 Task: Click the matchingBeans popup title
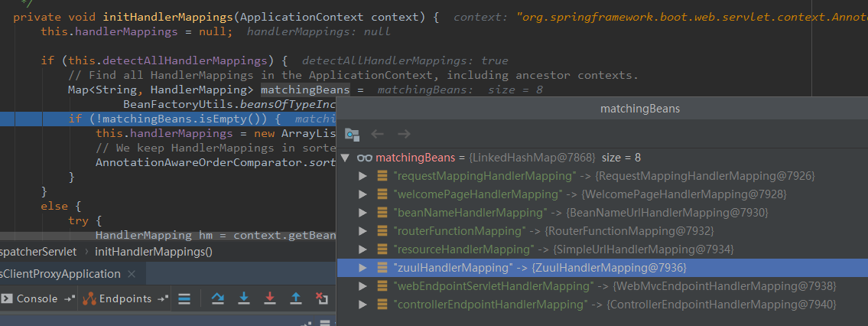[640, 109]
